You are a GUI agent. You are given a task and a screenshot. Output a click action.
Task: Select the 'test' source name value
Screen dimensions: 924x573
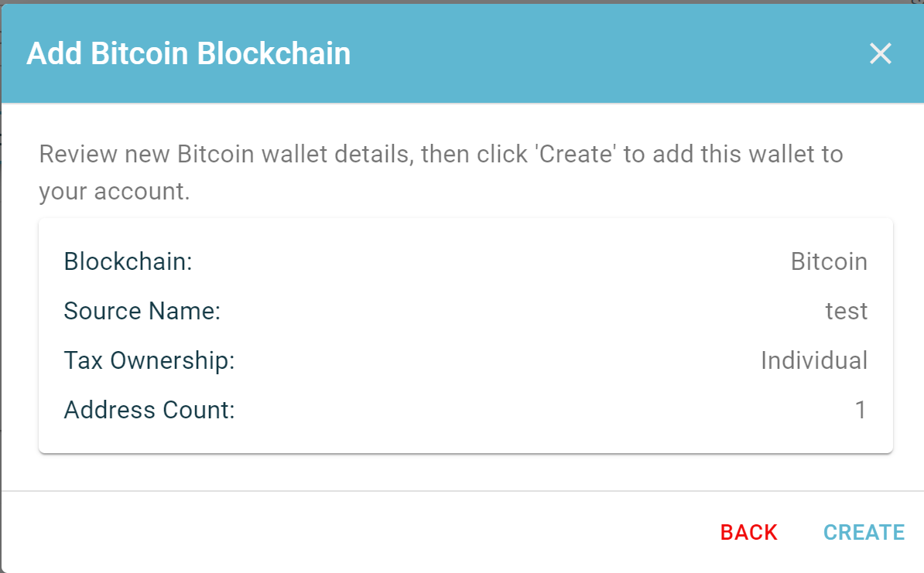pos(846,311)
